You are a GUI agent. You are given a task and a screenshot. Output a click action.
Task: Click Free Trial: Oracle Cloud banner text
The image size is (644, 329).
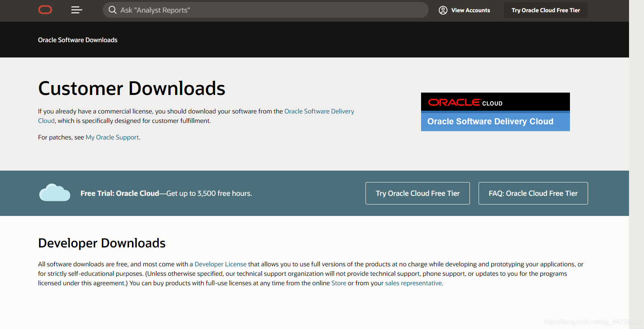(166, 193)
